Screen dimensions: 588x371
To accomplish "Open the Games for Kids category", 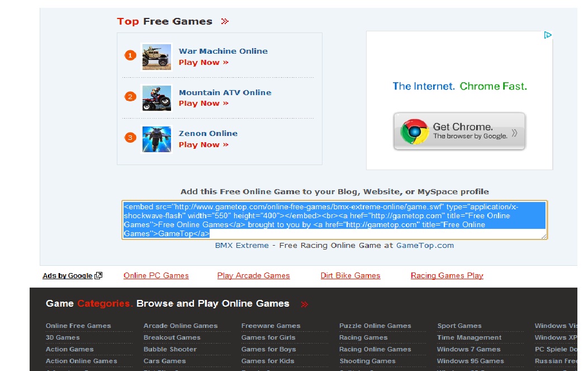I will coord(268,361).
